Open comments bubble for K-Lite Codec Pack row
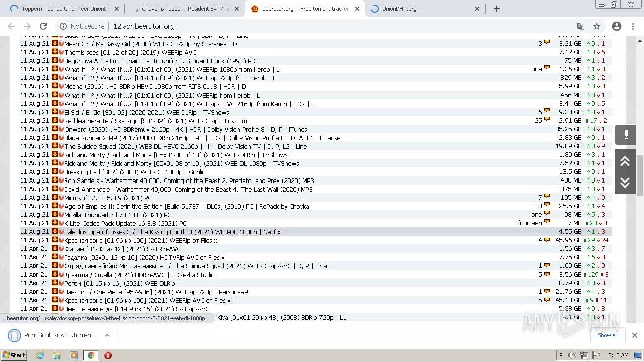Viewport: 644px width, 362px height. [547, 222]
